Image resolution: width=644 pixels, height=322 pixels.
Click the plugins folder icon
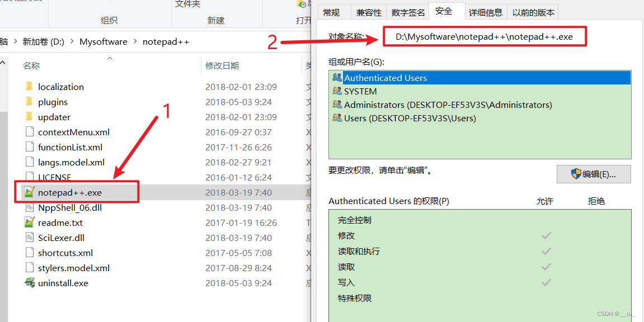point(29,102)
